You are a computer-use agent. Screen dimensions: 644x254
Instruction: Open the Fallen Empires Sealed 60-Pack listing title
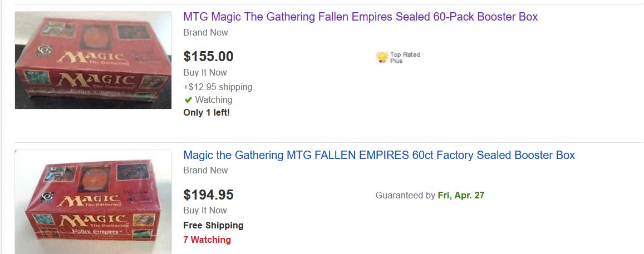pyautogui.click(x=360, y=17)
